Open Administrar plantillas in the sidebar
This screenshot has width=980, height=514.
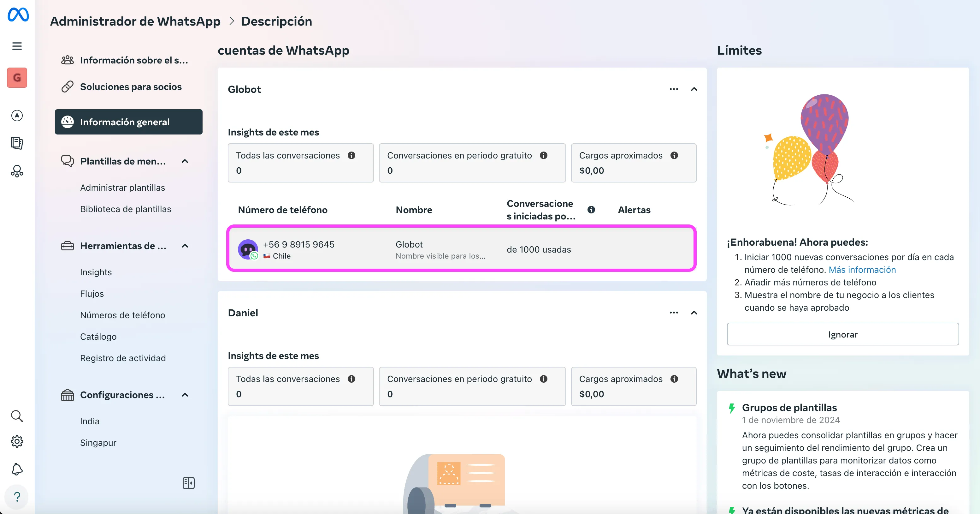tap(122, 188)
